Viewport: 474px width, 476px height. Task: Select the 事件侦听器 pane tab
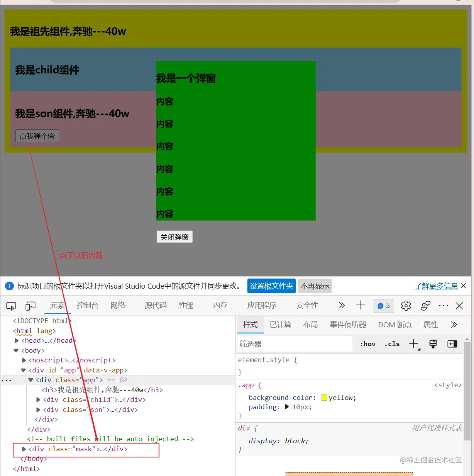(x=348, y=325)
